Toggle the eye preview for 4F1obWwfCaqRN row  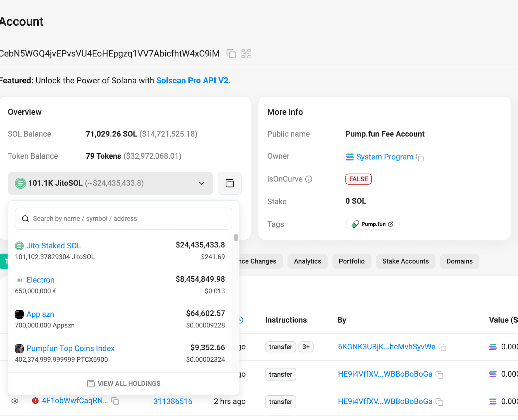[15, 401]
